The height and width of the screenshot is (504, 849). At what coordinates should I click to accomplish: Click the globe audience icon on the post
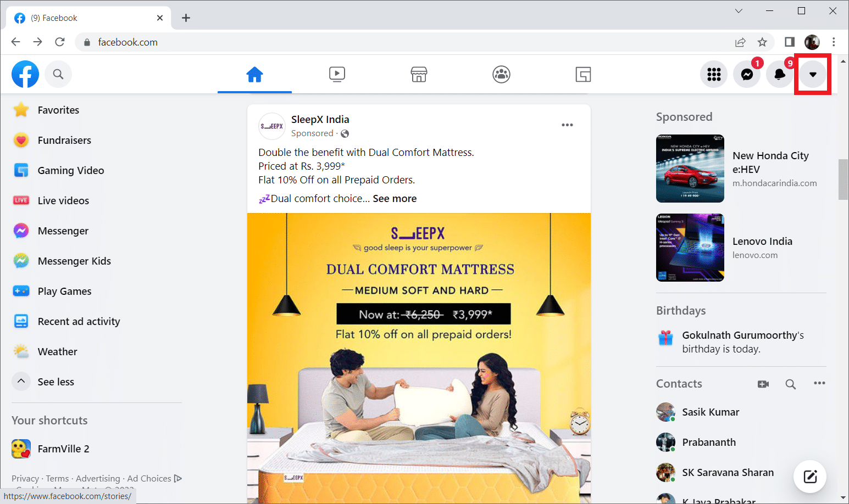pyautogui.click(x=345, y=133)
